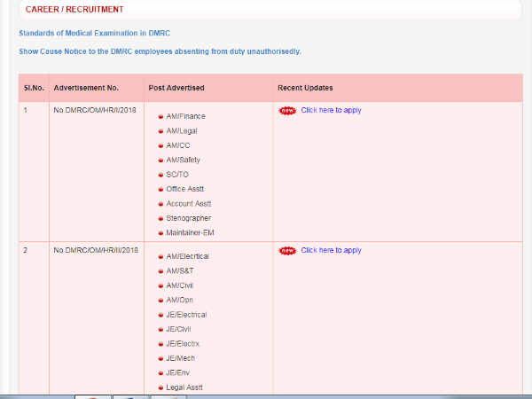Click the new badge in row 1
The width and height of the screenshot is (532, 399).
click(x=287, y=111)
